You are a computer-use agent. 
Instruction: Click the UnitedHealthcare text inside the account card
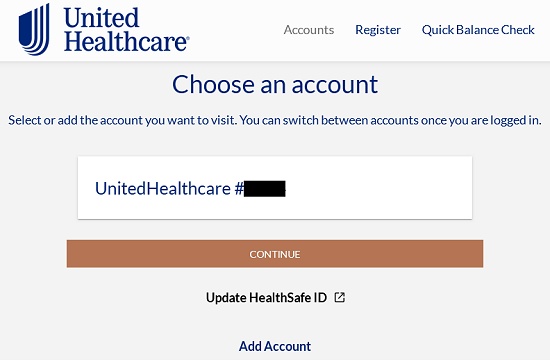(163, 188)
